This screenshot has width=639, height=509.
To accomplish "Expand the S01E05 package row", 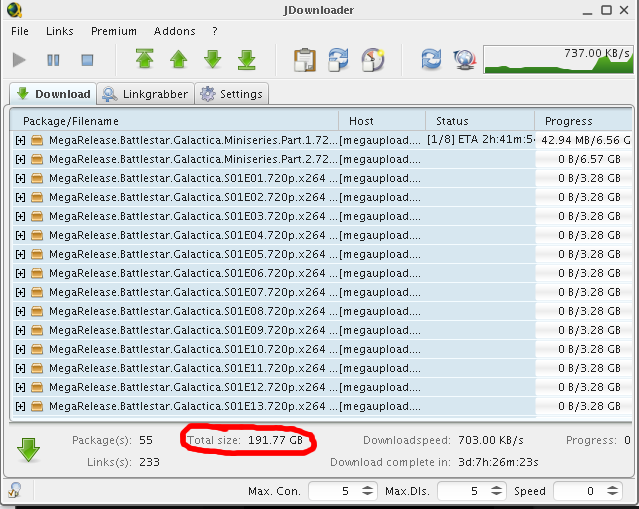I will point(20,254).
